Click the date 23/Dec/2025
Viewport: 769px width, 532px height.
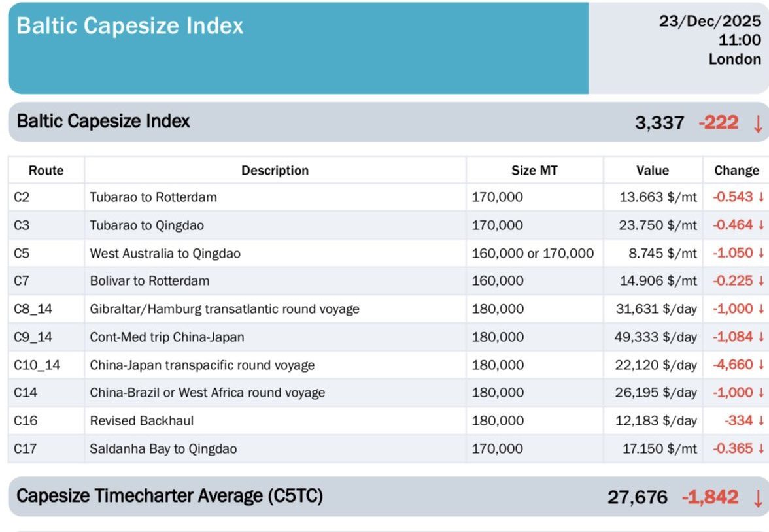(x=710, y=21)
